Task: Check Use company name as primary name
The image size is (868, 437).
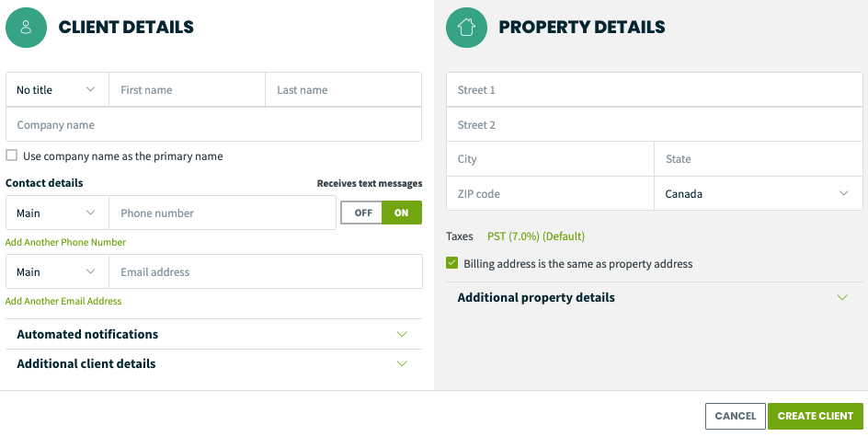Action: point(12,155)
